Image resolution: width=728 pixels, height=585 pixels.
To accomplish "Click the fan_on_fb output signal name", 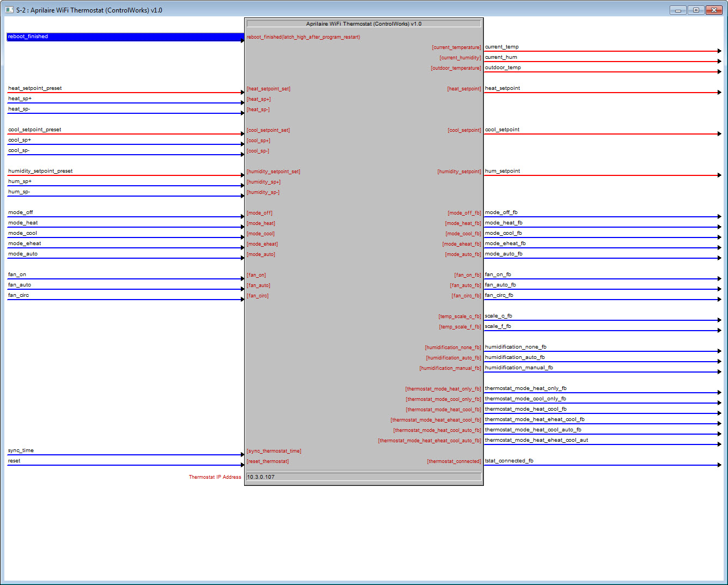I will (x=498, y=275).
